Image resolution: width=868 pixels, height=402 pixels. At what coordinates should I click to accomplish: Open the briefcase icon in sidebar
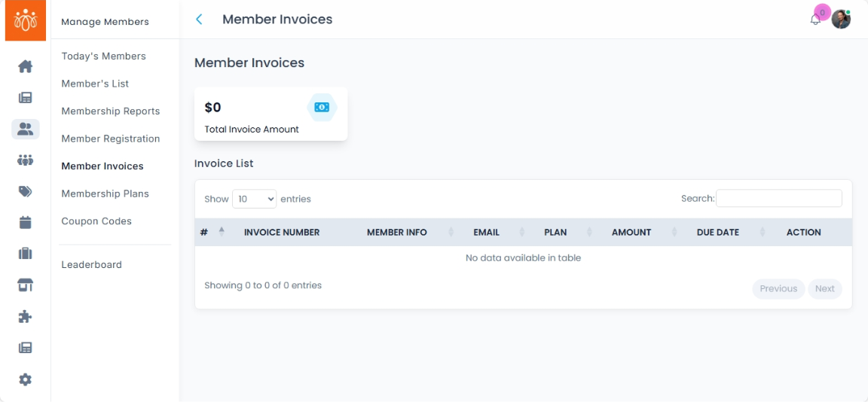(x=26, y=254)
